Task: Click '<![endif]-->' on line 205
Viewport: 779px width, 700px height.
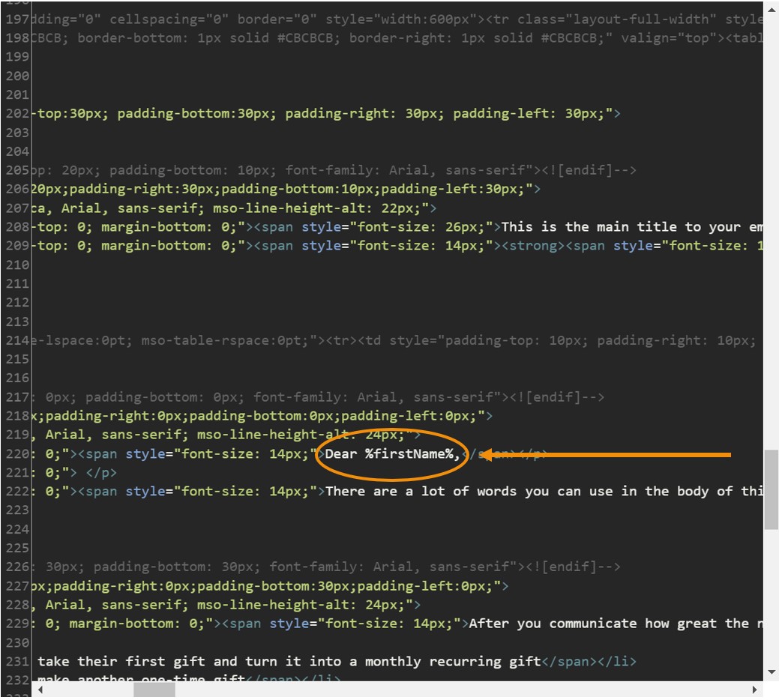Action: (x=589, y=170)
